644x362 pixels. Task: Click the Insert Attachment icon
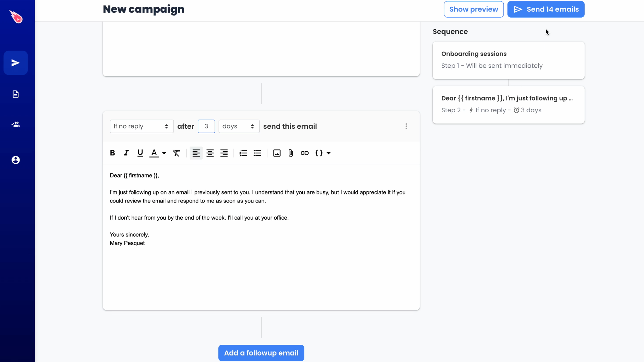[x=291, y=153]
